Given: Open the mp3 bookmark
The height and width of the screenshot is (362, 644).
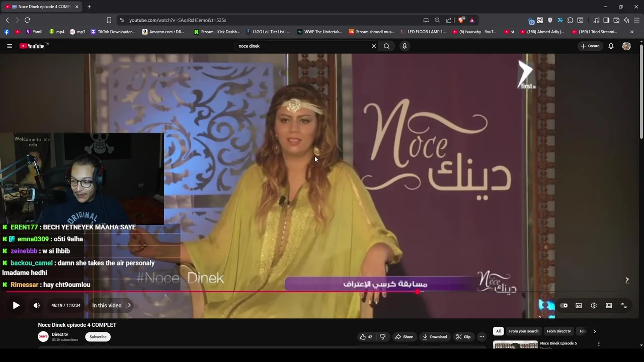Looking at the screenshot, I should [x=77, y=32].
